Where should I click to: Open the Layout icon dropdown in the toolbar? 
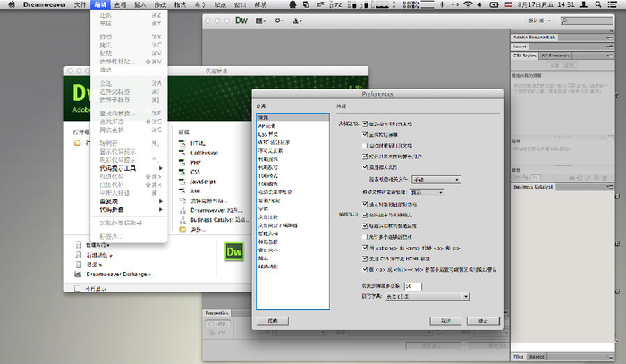(x=260, y=21)
